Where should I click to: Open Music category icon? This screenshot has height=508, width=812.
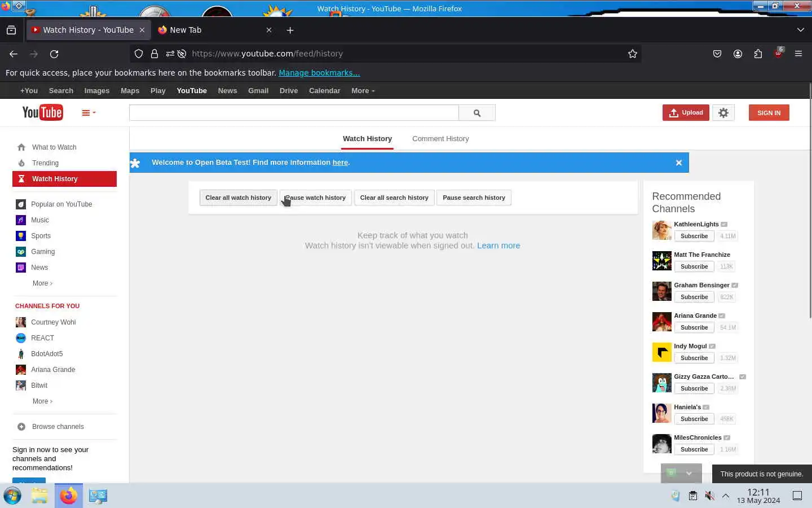point(21,220)
